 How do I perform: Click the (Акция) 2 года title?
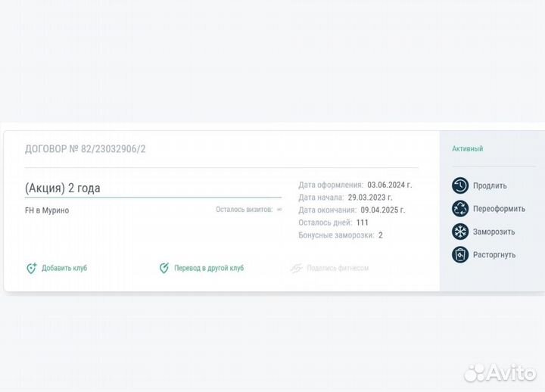point(63,188)
